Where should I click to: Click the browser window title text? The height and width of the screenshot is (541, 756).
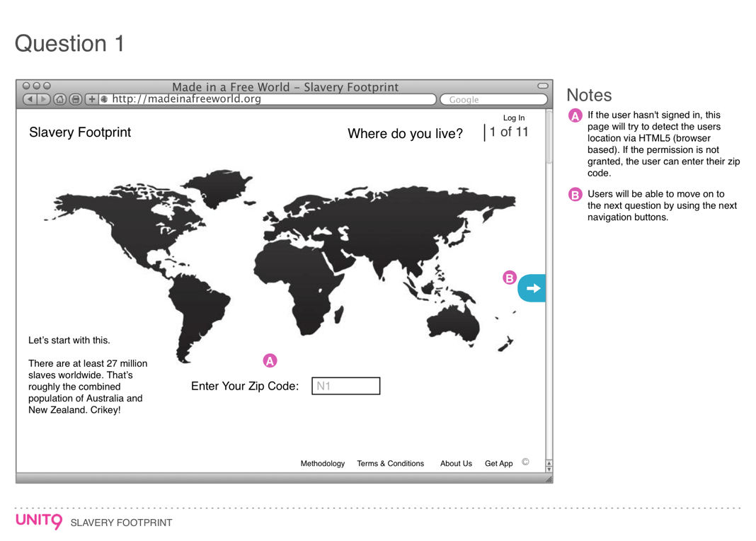(x=285, y=87)
